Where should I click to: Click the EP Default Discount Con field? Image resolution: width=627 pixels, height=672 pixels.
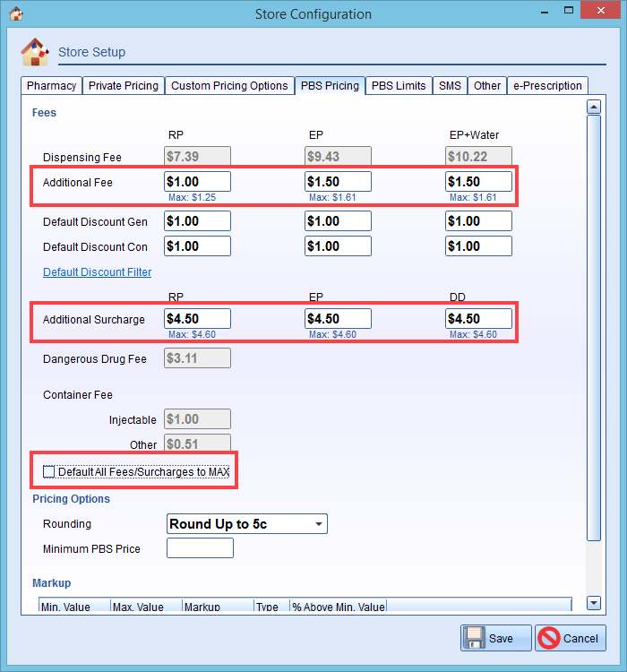click(338, 246)
